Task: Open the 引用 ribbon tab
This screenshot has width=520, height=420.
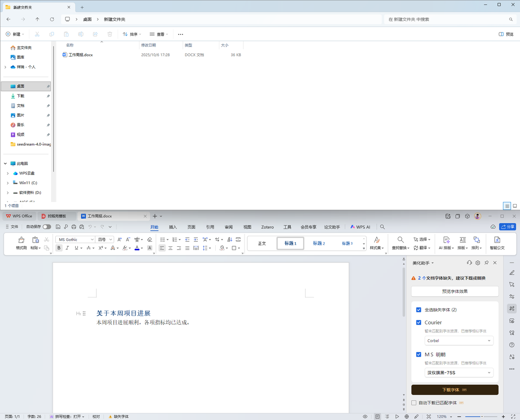Action: coord(210,227)
